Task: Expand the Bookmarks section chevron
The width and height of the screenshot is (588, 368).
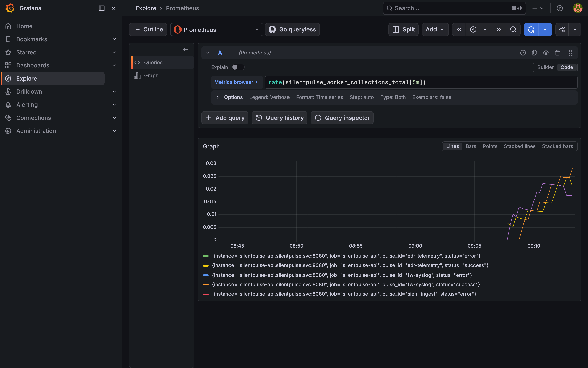Action: pos(114,39)
